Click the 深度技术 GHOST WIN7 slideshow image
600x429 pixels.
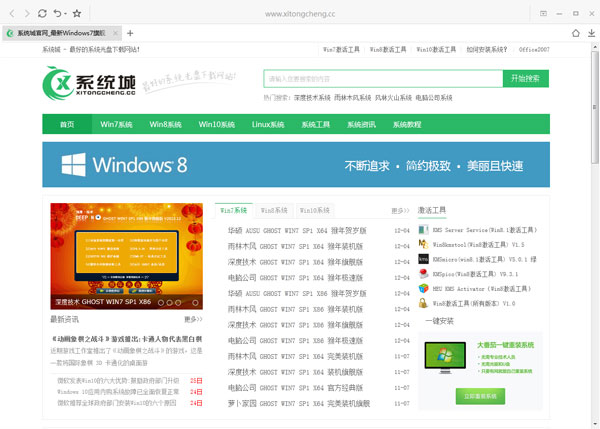point(127,256)
